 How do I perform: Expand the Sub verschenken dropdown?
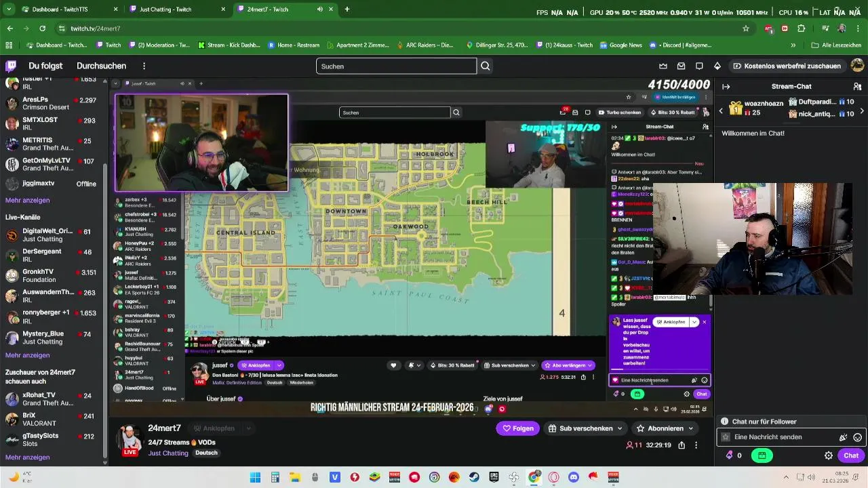[x=619, y=428]
